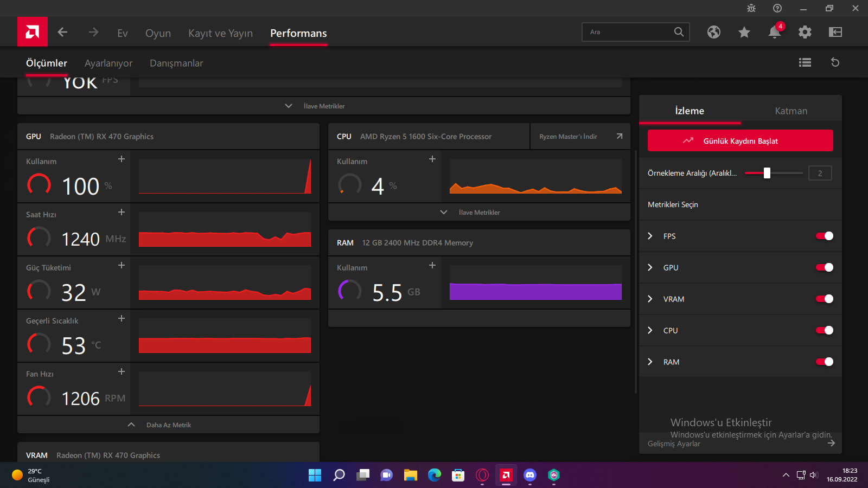The width and height of the screenshot is (868, 488).
Task: Toggle CPU metric switch off
Action: (x=825, y=330)
